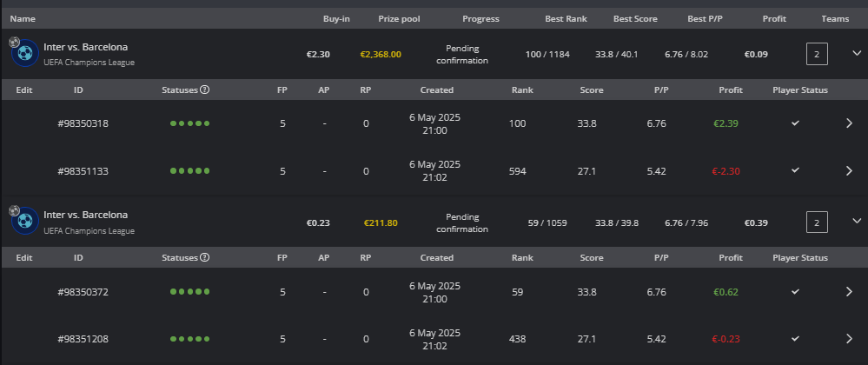Collapse the €211.80 prize pool contest row
868x365 pixels.
pos(857,221)
